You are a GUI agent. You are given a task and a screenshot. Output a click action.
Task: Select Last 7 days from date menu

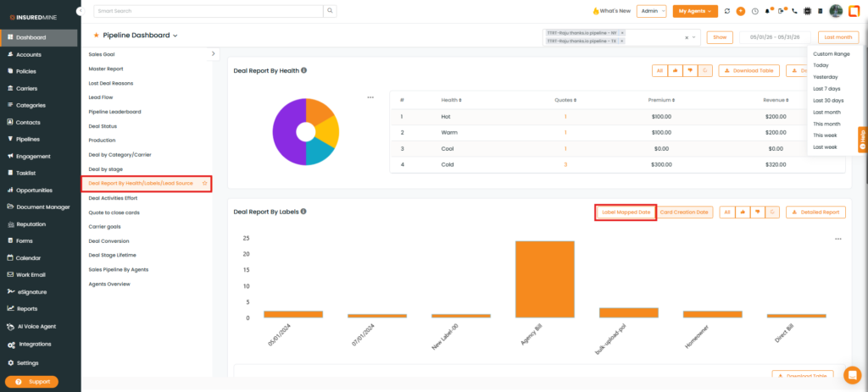(x=826, y=88)
